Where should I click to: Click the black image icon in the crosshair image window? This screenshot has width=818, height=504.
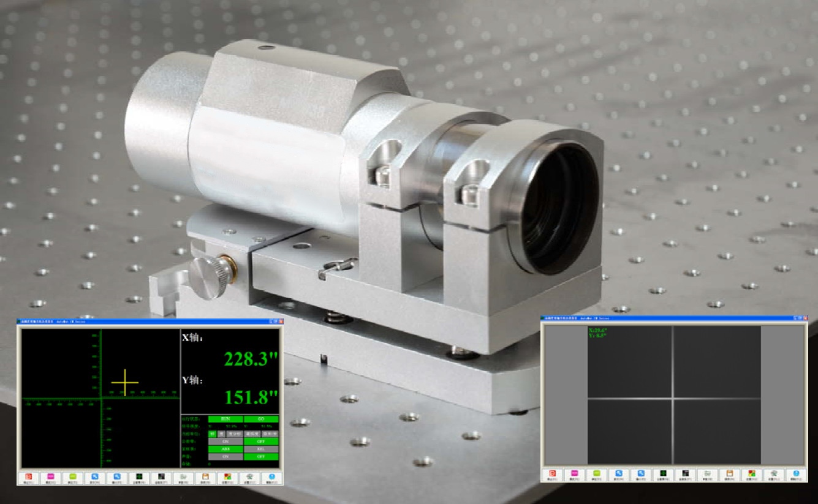point(685,474)
